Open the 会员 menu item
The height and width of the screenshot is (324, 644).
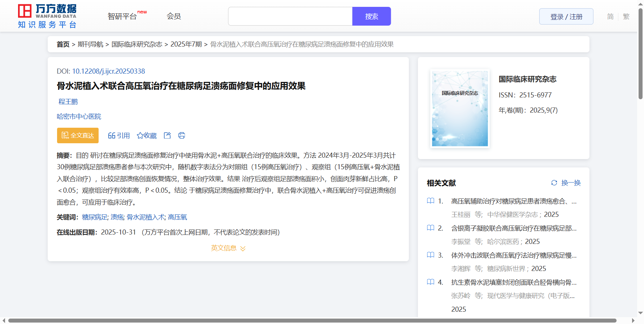click(174, 16)
